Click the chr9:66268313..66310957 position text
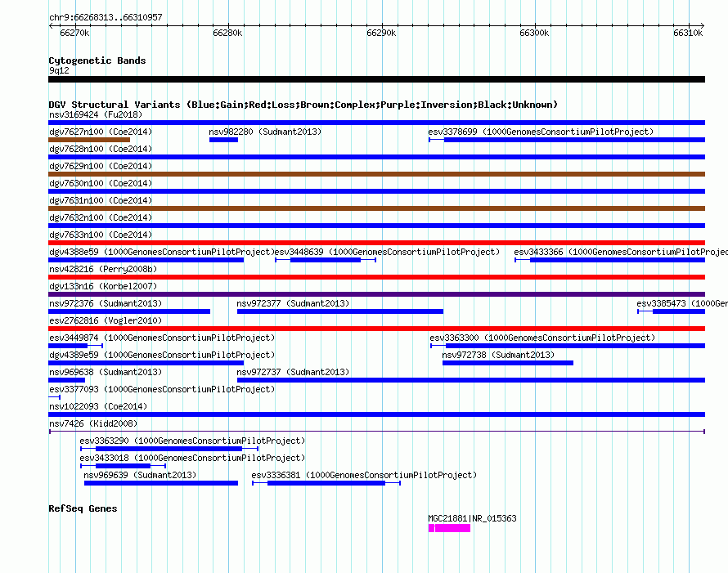 tap(106, 17)
